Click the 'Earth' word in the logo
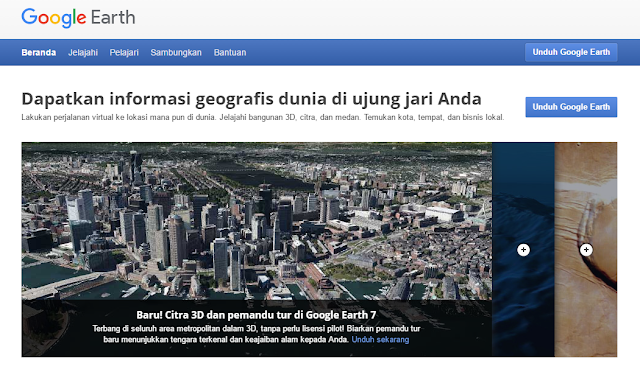 coord(113,18)
